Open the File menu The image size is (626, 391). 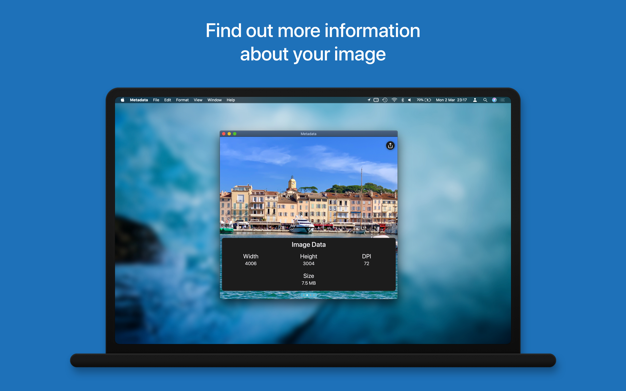pyautogui.click(x=156, y=100)
